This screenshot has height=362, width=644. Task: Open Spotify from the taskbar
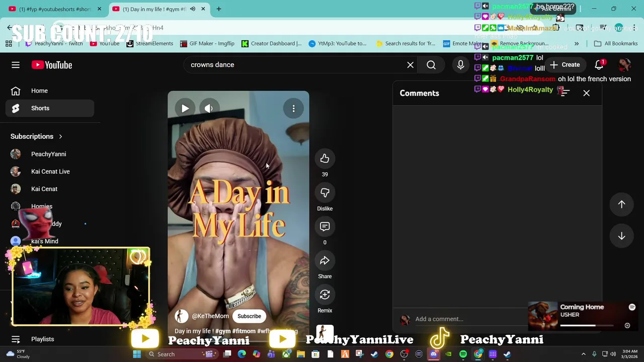(463, 354)
